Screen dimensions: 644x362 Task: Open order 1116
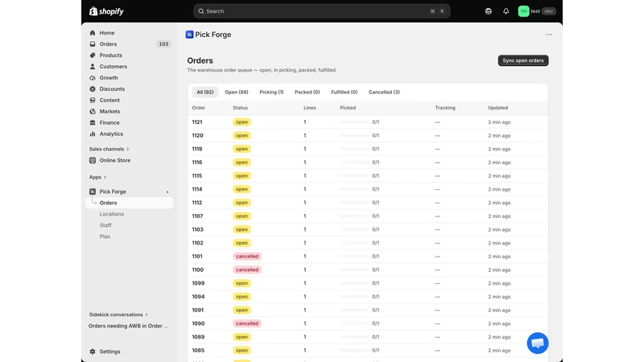point(368,162)
